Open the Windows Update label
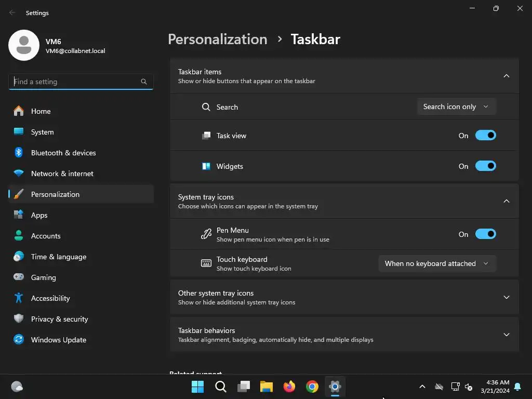This screenshot has height=399, width=532. point(59,340)
